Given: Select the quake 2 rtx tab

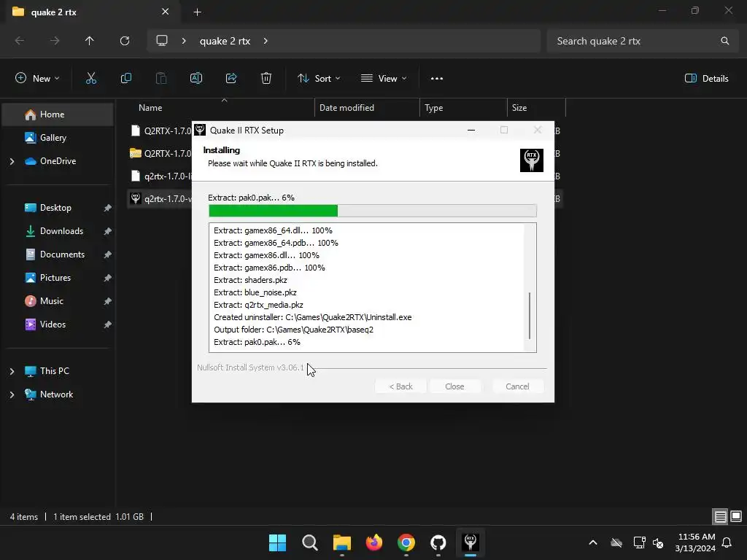Looking at the screenshot, I should (90, 12).
